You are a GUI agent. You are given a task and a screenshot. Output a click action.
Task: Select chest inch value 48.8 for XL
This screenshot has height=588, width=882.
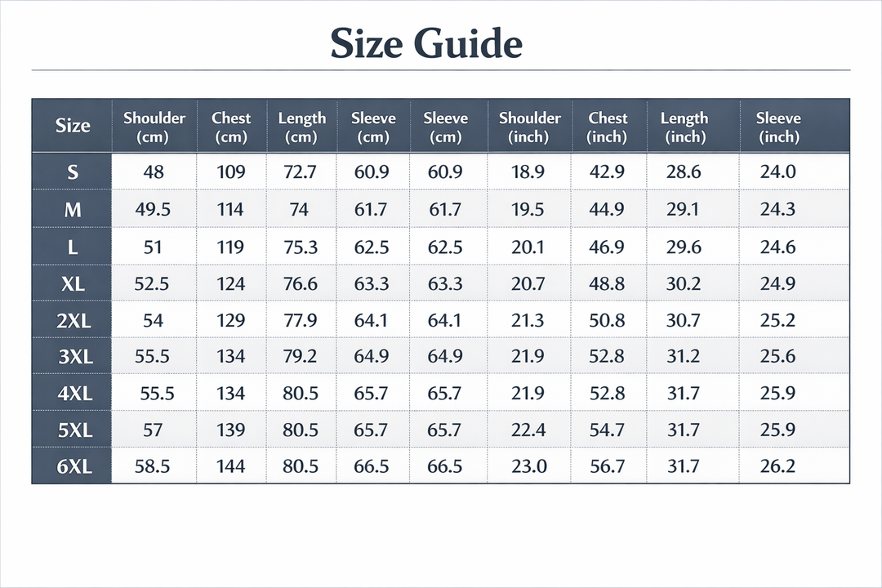click(607, 284)
